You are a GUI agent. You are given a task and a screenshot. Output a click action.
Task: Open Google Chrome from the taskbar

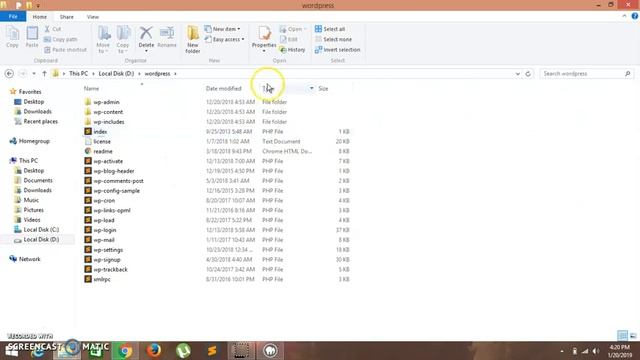125,351
